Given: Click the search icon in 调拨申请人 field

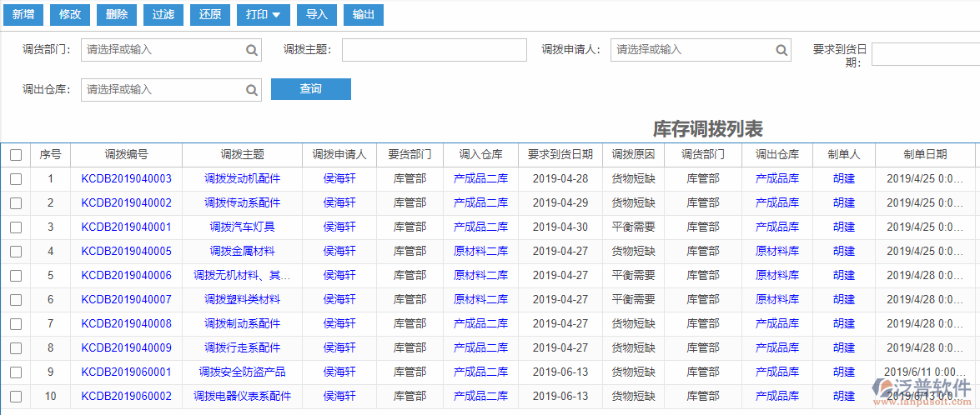Looking at the screenshot, I should [781, 50].
